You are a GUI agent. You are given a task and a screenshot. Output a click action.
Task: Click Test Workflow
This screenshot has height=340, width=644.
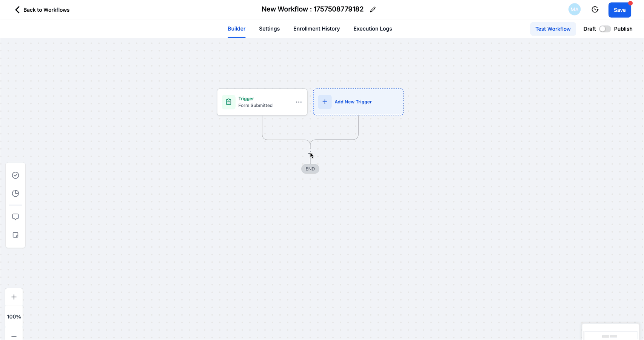coord(553,29)
